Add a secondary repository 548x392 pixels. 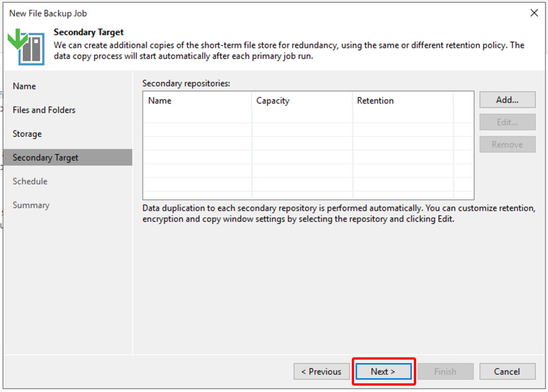tap(507, 100)
